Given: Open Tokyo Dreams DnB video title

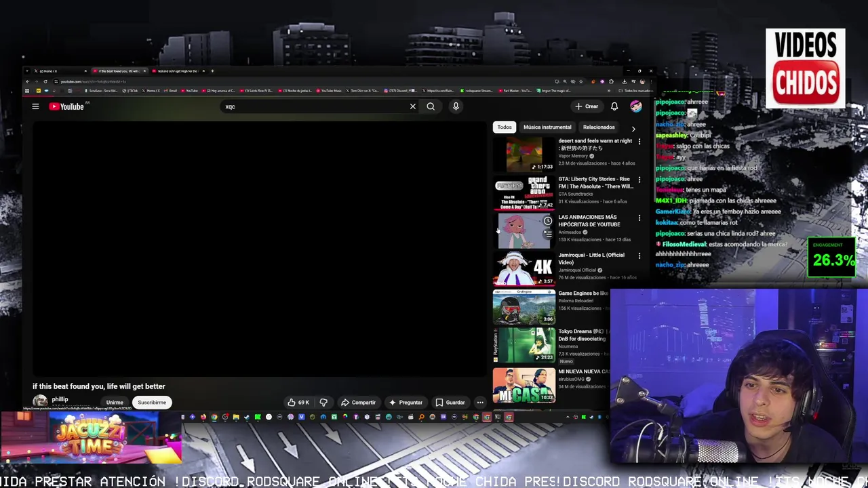Looking at the screenshot, I should [x=583, y=335].
